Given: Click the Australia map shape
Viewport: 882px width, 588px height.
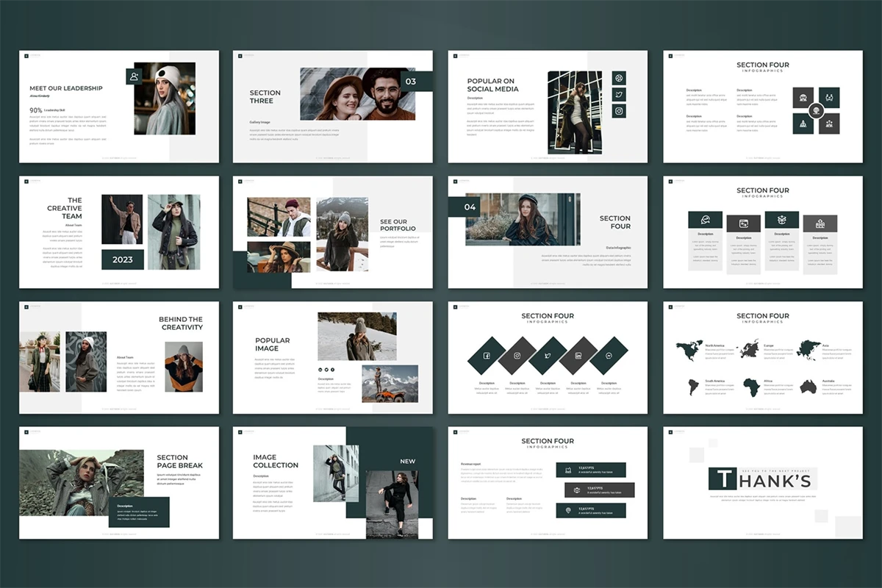Looking at the screenshot, I should 808,386.
